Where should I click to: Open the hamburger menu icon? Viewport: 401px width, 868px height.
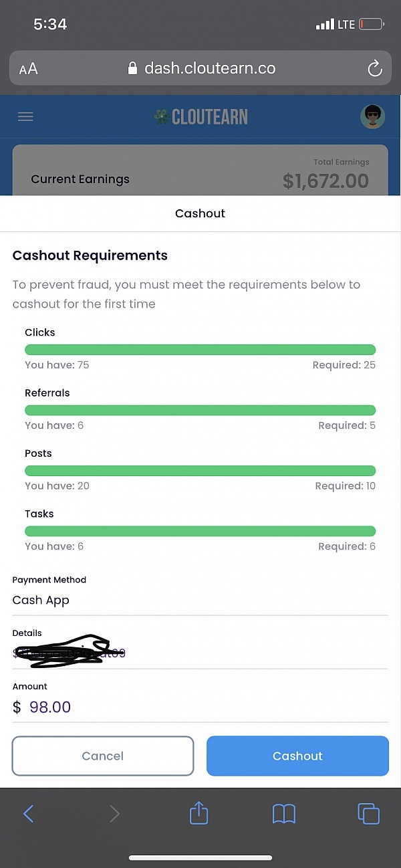(x=25, y=116)
